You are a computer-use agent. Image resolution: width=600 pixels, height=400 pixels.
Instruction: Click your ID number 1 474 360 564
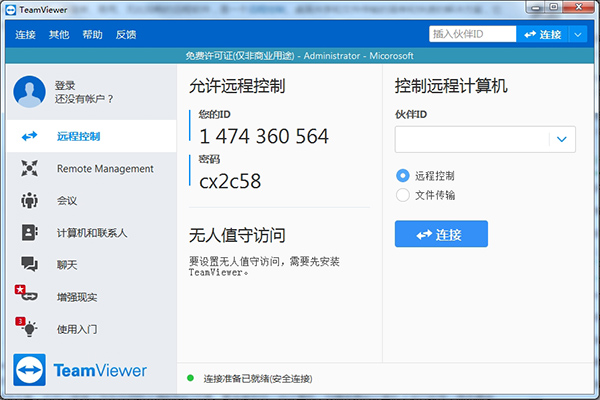tap(264, 136)
